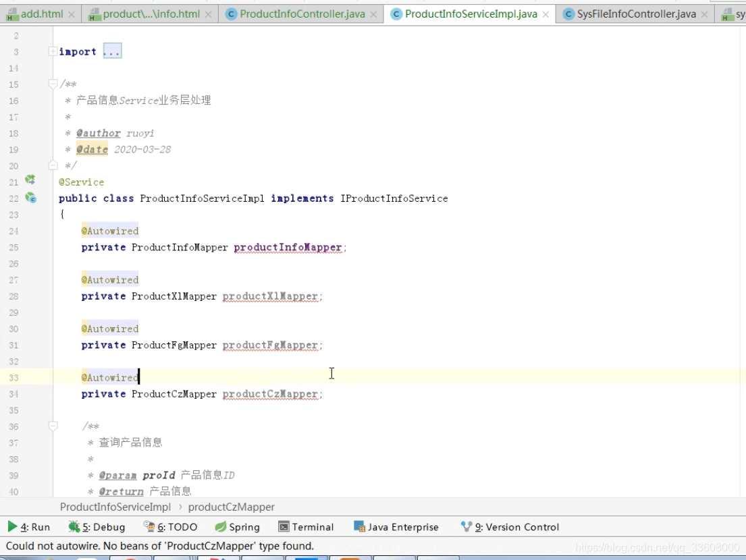The width and height of the screenshot is (746, 560).
Task: Click the @Autowired annotation on line 27
Action: pos(110,280)
